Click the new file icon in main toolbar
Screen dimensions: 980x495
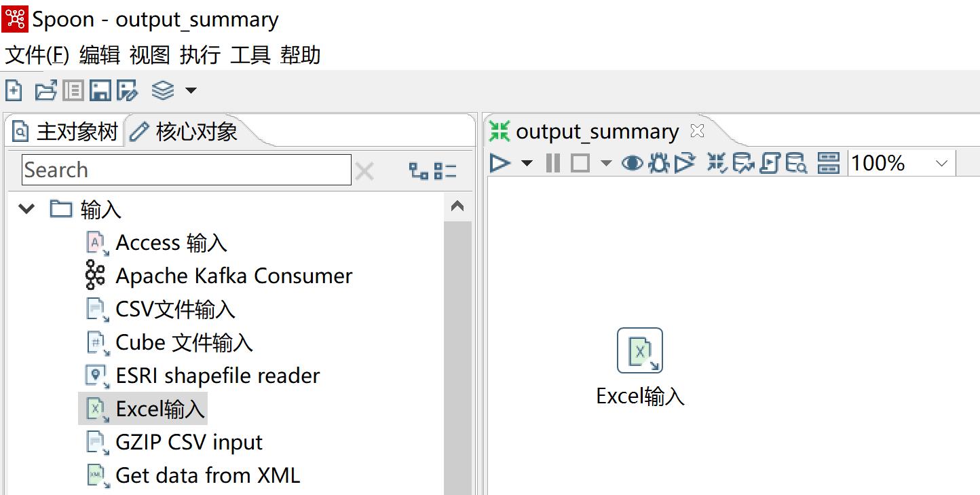coord(14,90)
